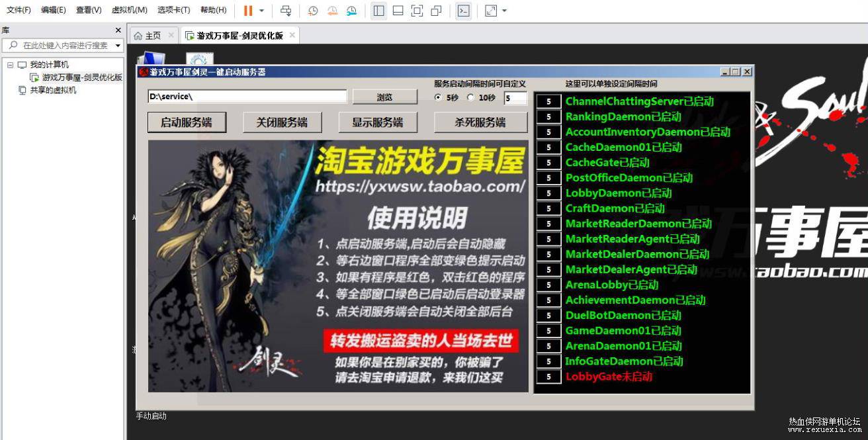This screenshot has width=868, height=440.
Task: Click the full screen mode icon
Action: pyautogui.click(x=417, y=11)
